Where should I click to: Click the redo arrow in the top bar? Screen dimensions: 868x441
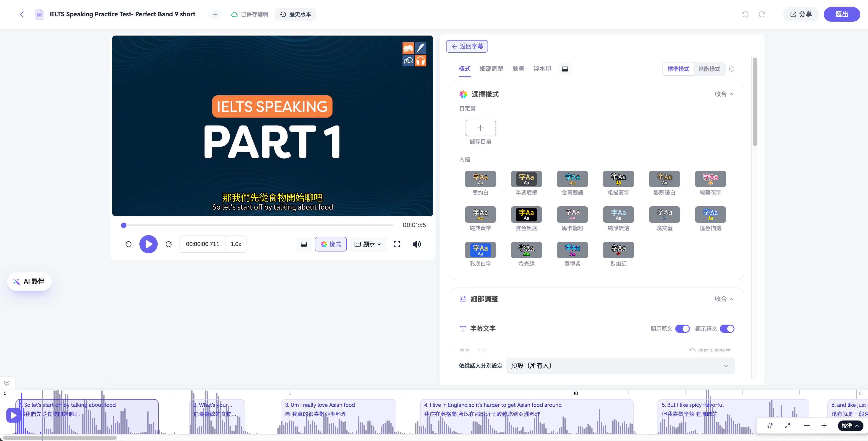[x=762, y=14]
